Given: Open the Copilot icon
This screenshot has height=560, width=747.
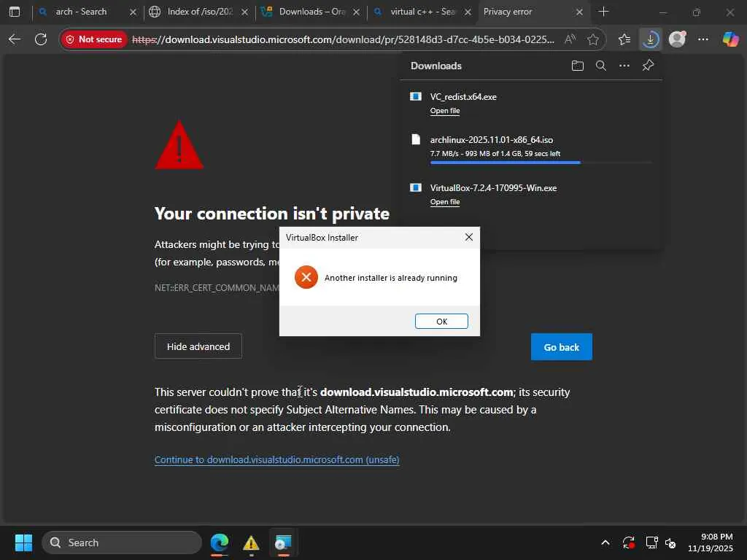Looking at the screenshot, I should tap(730, 39).
